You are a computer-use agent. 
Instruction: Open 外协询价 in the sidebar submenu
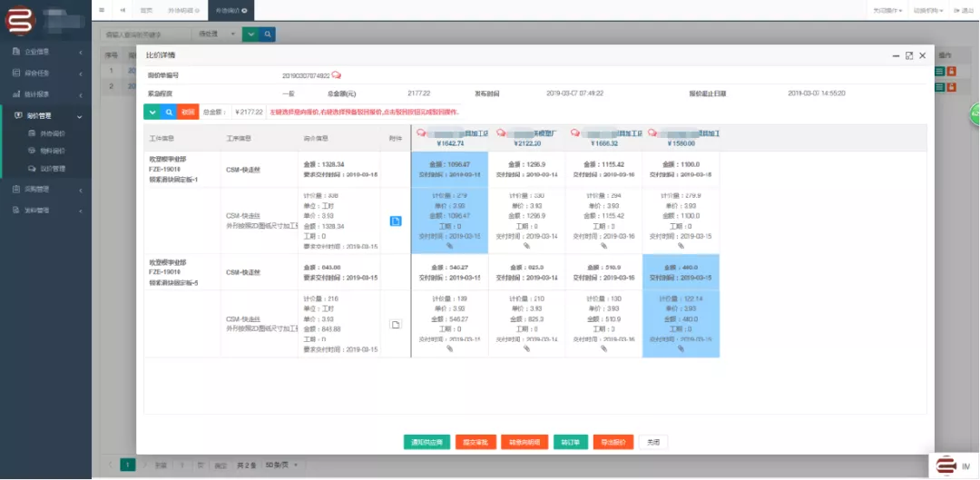[x=53, y=133]
